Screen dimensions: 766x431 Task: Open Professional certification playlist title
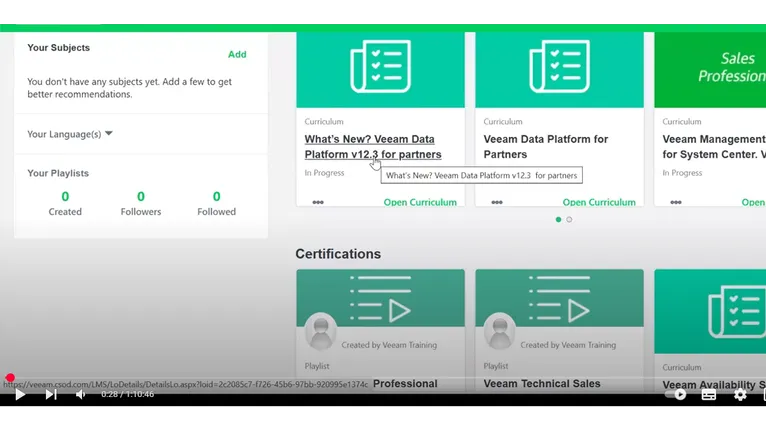[405, 384]
